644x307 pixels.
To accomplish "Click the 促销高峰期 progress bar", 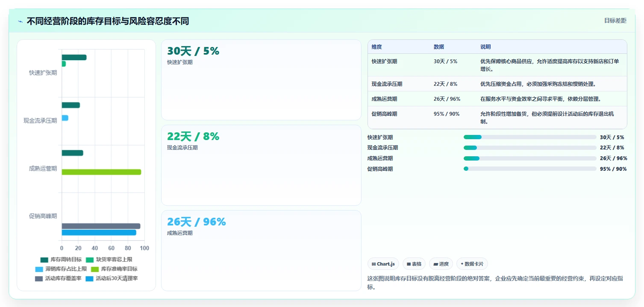I will click(530, 169).
